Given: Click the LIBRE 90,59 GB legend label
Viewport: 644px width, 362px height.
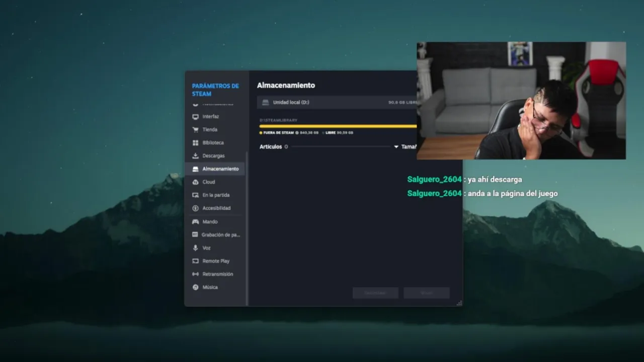Looking at the screenshot, I should [x=339, y=133].
